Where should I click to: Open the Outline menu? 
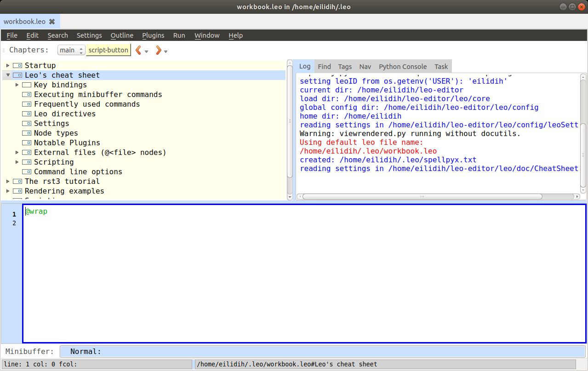[122, 35]
